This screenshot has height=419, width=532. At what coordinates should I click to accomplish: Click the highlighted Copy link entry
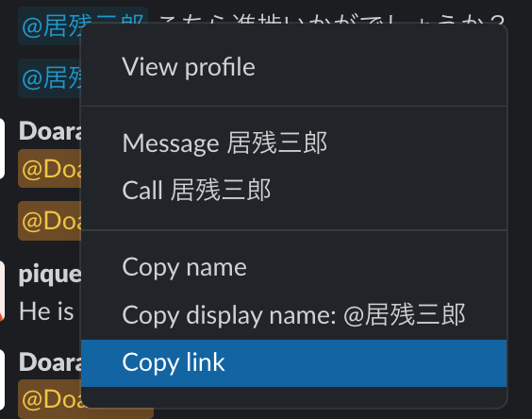[x=293, y=363]
